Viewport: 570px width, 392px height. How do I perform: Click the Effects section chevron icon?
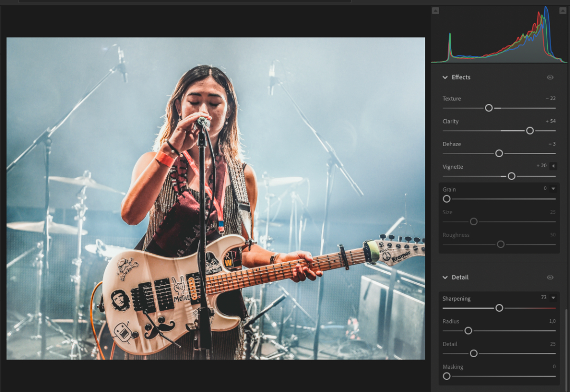(x=445, y=77)
